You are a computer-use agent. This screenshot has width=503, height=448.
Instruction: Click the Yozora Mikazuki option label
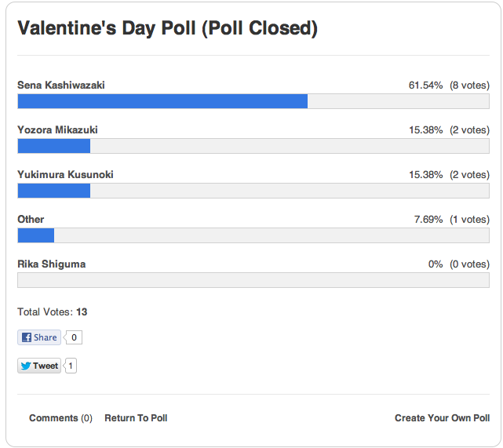57,129
